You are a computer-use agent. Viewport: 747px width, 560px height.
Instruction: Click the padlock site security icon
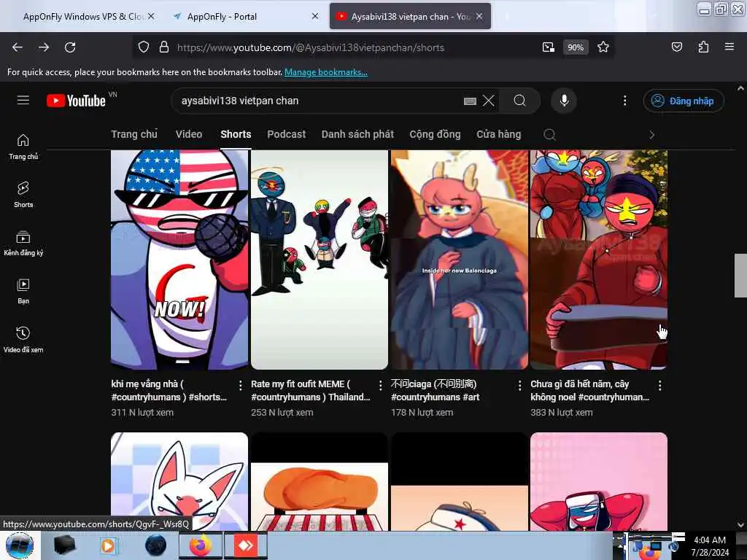[164, 47]
